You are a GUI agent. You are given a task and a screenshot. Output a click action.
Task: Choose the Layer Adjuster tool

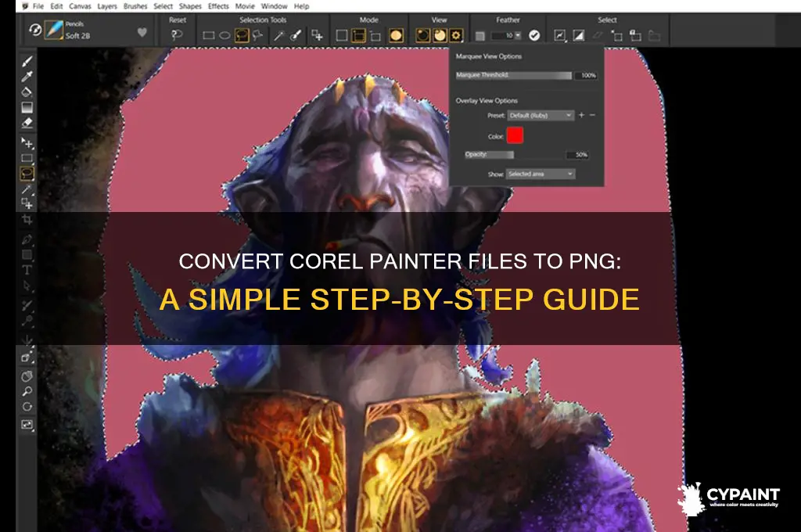27,142
